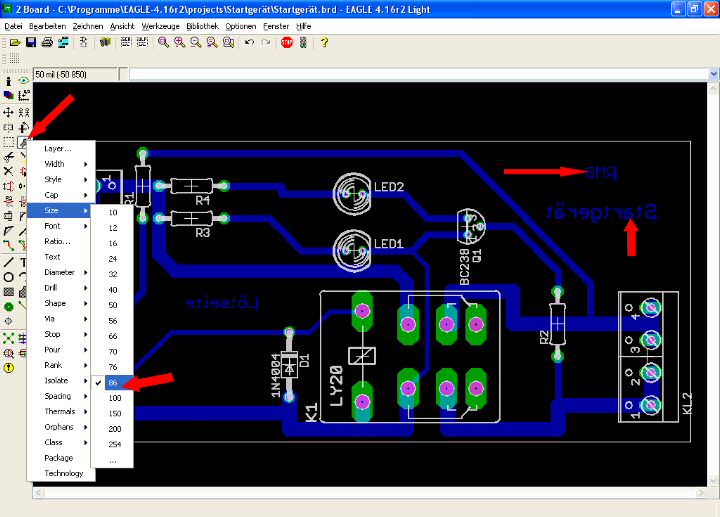Viewport: 720px width, 517px height.
Task: Print the board using the printer icon
Action: pyautogui.click(x=47, y=43)
